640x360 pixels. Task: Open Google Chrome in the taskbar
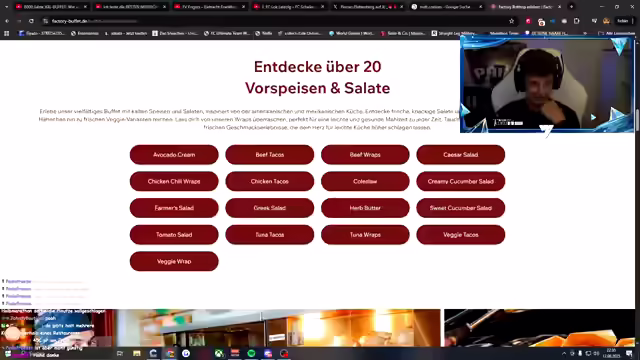click(x=170, y=353)
